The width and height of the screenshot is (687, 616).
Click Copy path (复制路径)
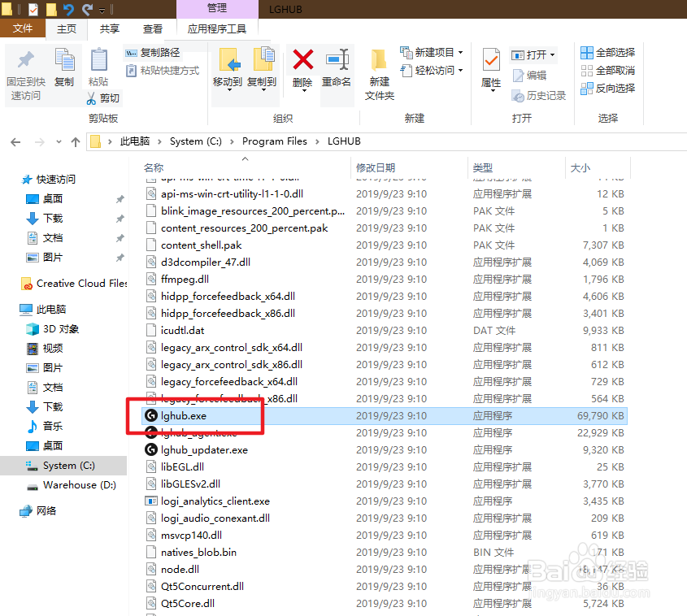tap(153, 53)
